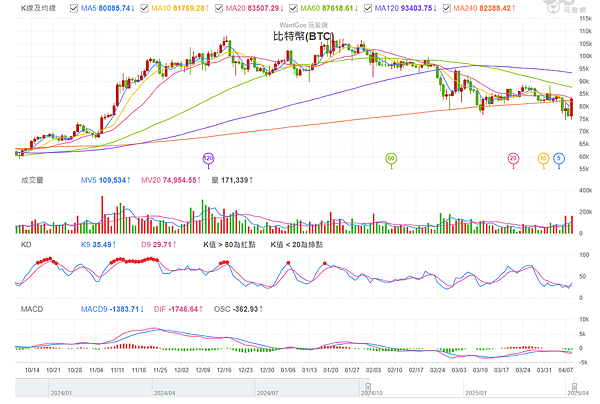Click the blue 5-day marker pin

click(x=559, y=160)
